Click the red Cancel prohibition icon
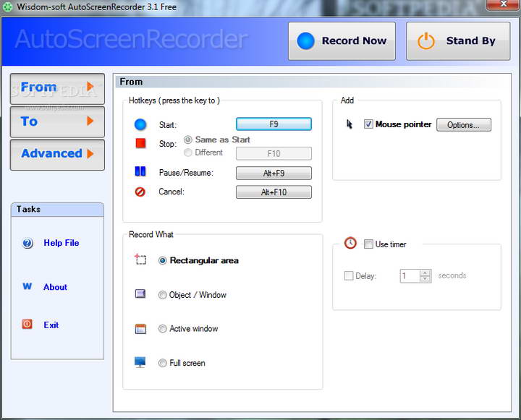Image resolution: width=521 pixels, height=420 pixels. coord(140,192)
